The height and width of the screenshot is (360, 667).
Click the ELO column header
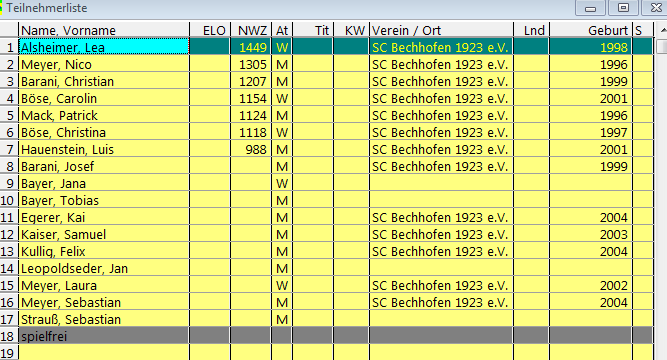click(x=210, y=30)
